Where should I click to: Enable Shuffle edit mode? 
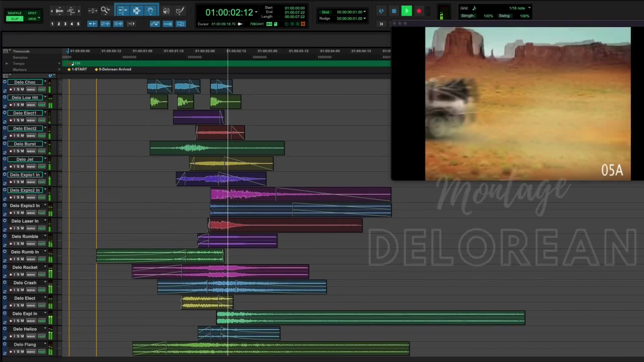point(15,13)
